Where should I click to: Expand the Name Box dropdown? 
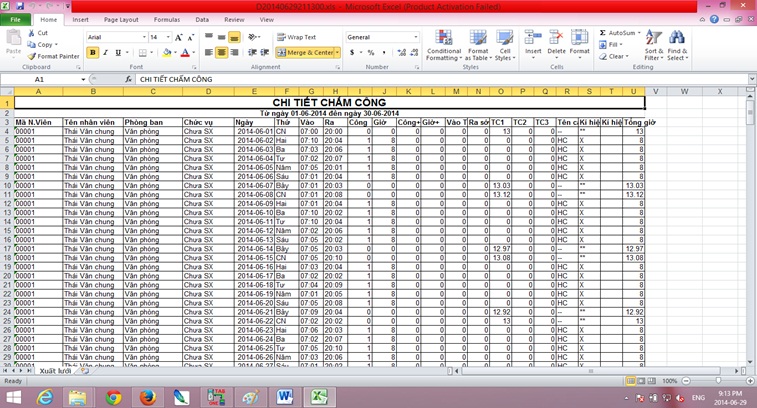tap(83, 79)
